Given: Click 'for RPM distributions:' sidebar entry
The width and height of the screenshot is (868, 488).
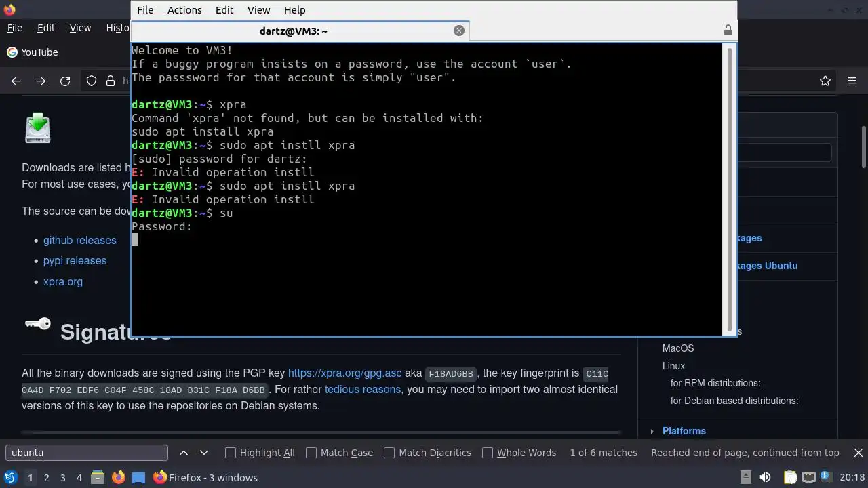Looking at the screenshot, I should click(715, 383).
